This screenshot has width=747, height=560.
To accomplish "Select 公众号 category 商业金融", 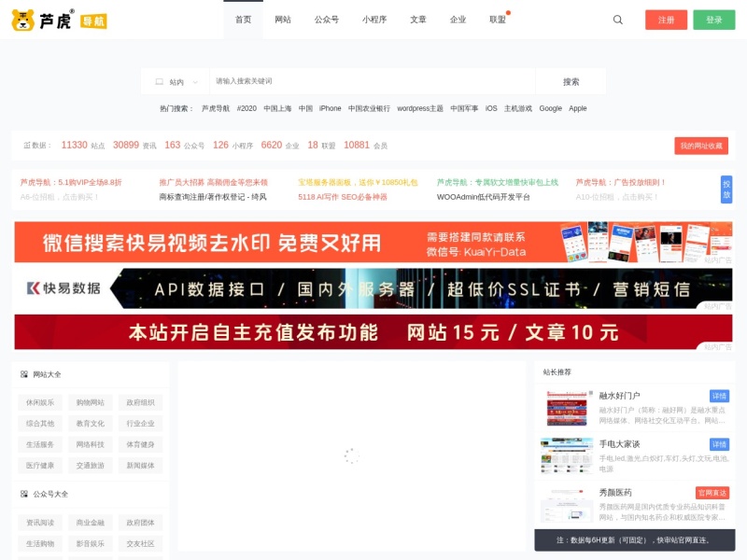I will pyautogui.click(x=90, y=523).
